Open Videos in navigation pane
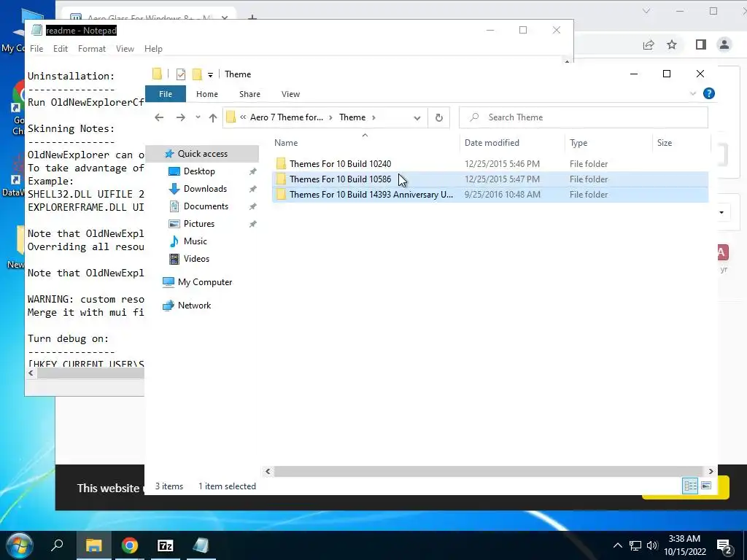This screenshot has height=560, width=747. pos(196,259)
